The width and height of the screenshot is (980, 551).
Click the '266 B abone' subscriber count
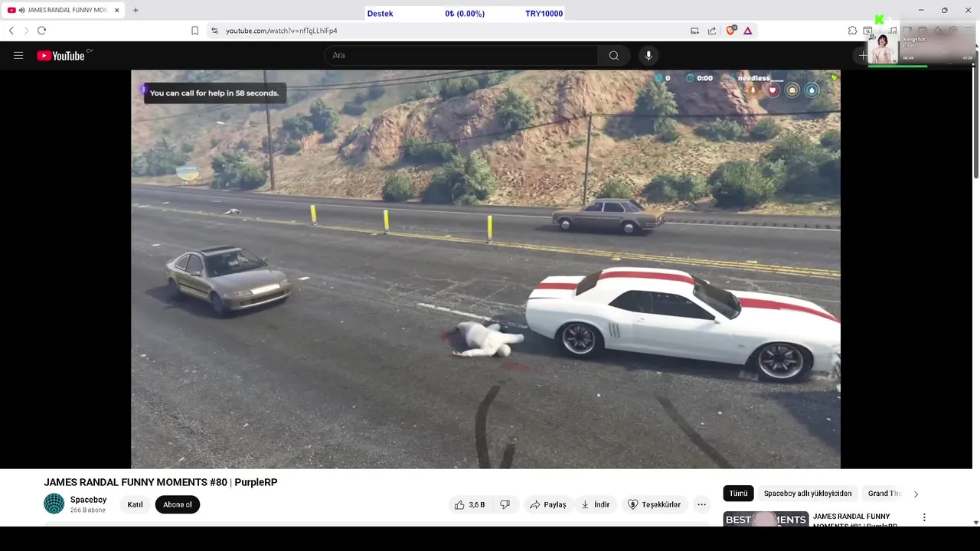(x=88, y=510)
